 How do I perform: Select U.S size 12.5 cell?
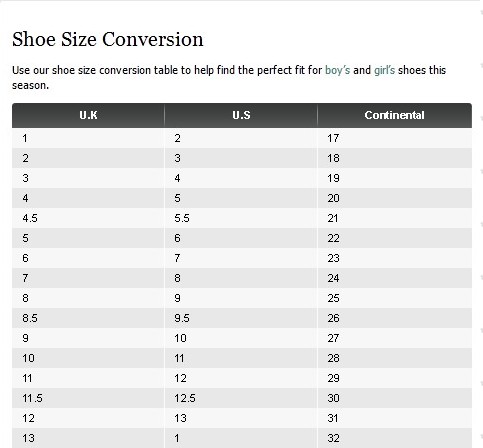241,398
